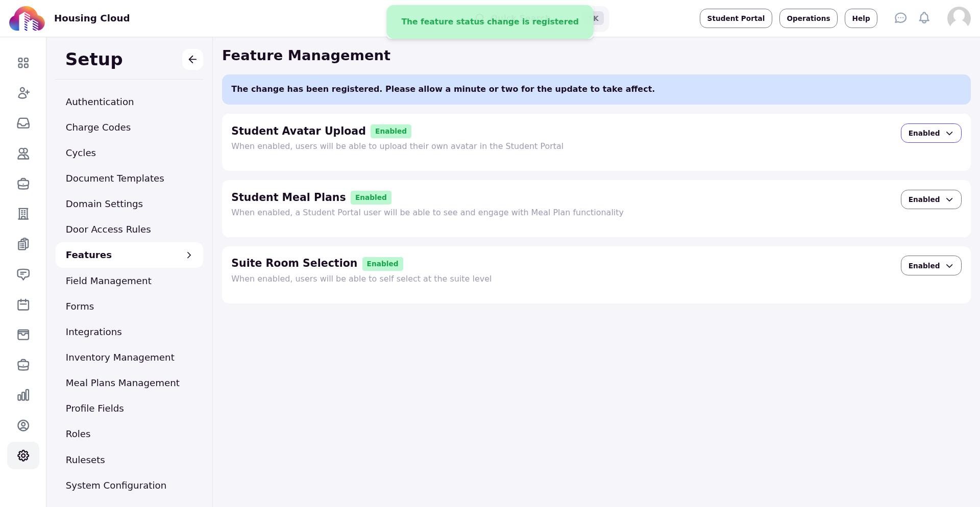Open the conversations bubble icon in header
The image size is (980, 507).
click(x=900, y=18)
